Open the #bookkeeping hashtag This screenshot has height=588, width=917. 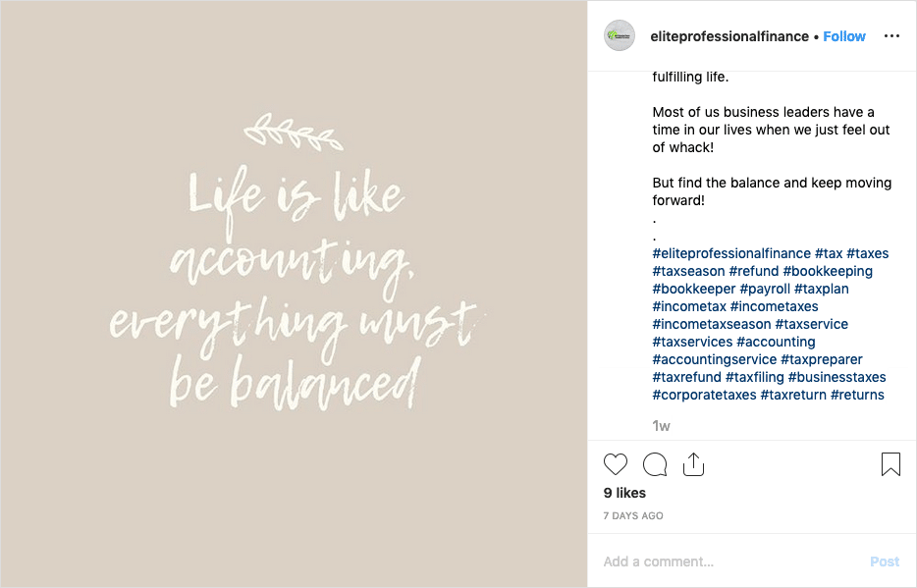tap(828, 271)
